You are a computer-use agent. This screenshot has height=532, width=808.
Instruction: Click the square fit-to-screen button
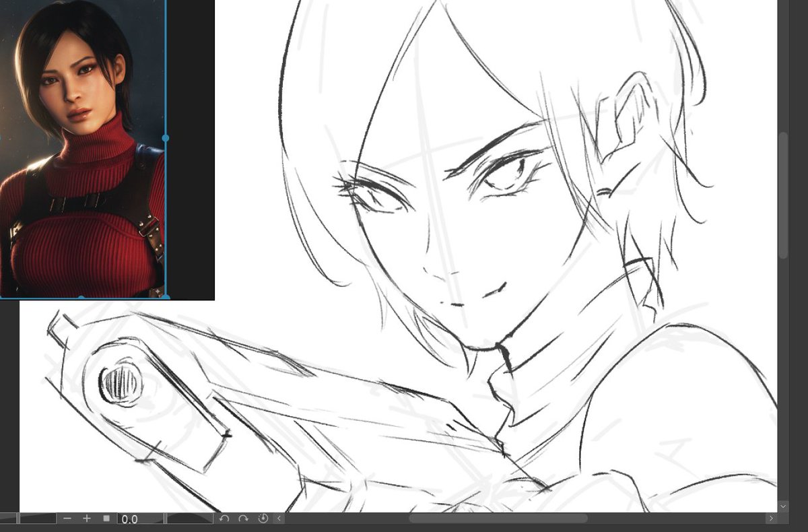click(106, 519)
